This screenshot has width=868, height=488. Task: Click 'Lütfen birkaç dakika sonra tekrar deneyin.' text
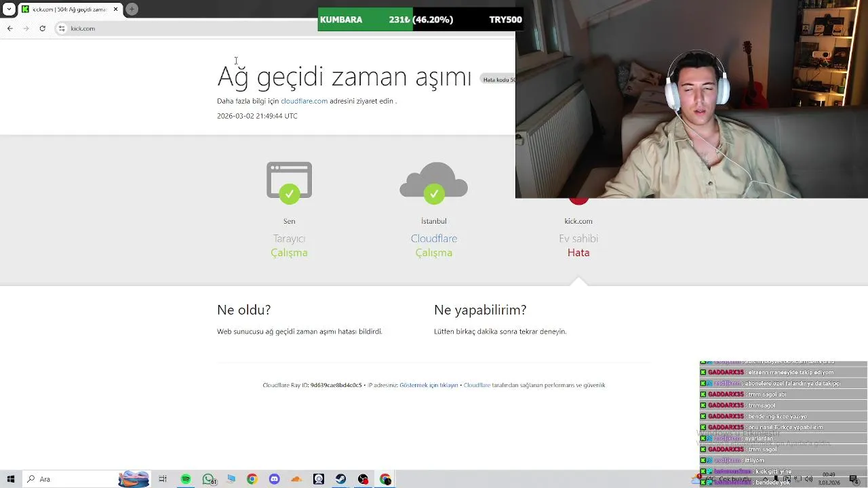tap(500, 331)
